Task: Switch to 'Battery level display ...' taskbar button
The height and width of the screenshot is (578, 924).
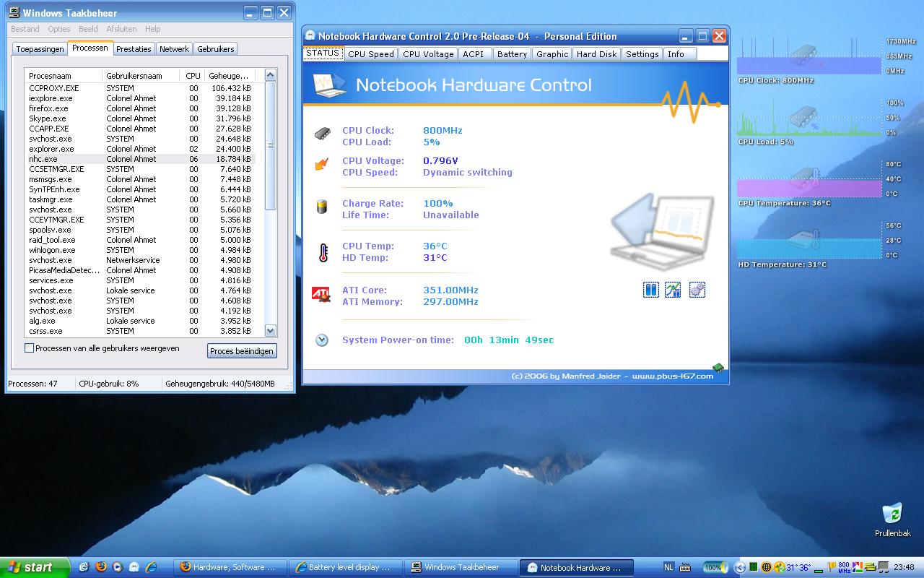Action: point(346,567)
